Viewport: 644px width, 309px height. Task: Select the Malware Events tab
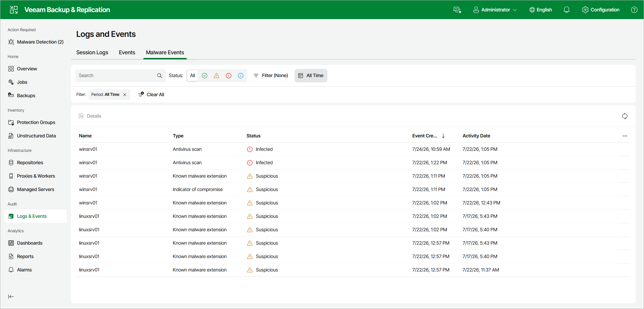[x=165, y=53]
